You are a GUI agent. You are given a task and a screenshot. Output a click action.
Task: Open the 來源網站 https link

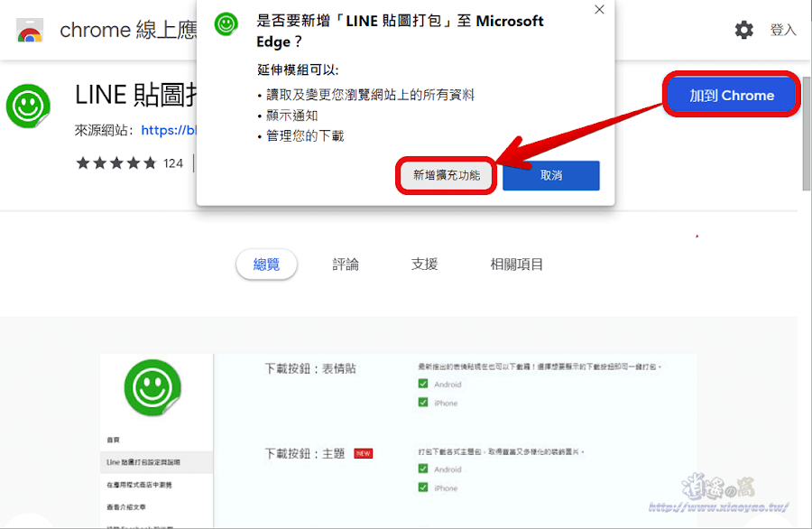pos(169,130)
